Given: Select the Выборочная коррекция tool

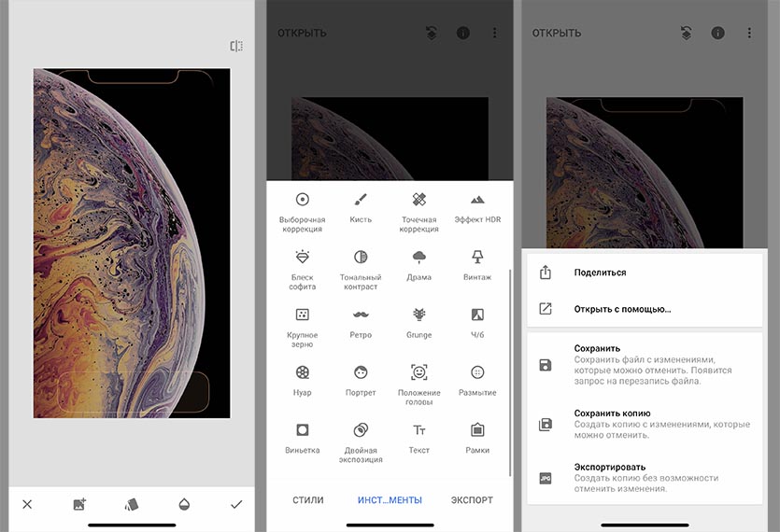Looking at the screenshot, I should tap(302, 212).
